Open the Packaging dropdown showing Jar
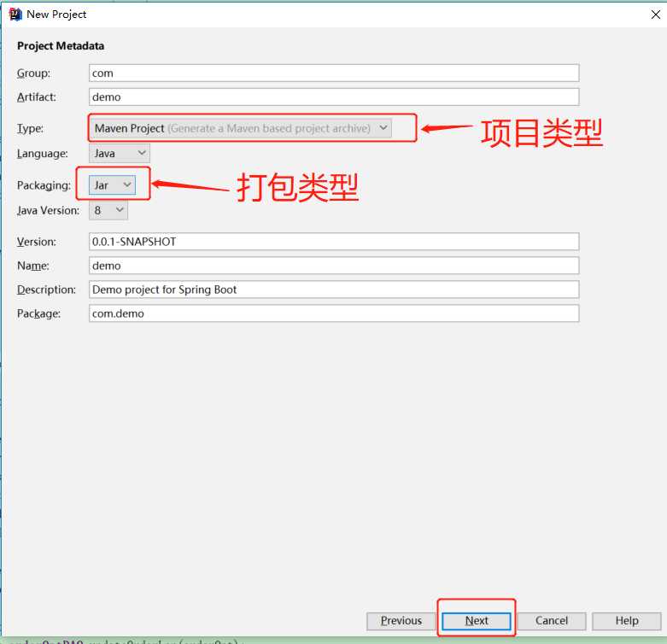The height and width of the screenshot is (644, 667). click(x=112, y=184)
